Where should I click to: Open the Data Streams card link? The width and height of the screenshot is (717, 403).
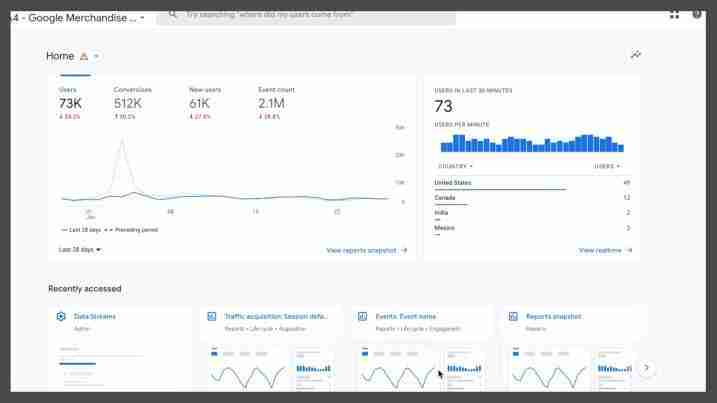point(95,316)
